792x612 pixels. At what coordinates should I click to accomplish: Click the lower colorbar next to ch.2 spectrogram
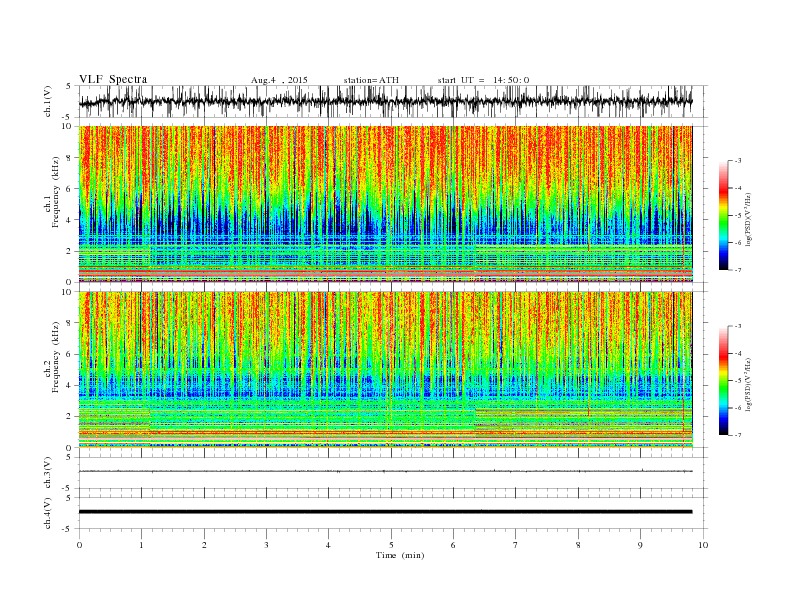(x=723, y=380)
